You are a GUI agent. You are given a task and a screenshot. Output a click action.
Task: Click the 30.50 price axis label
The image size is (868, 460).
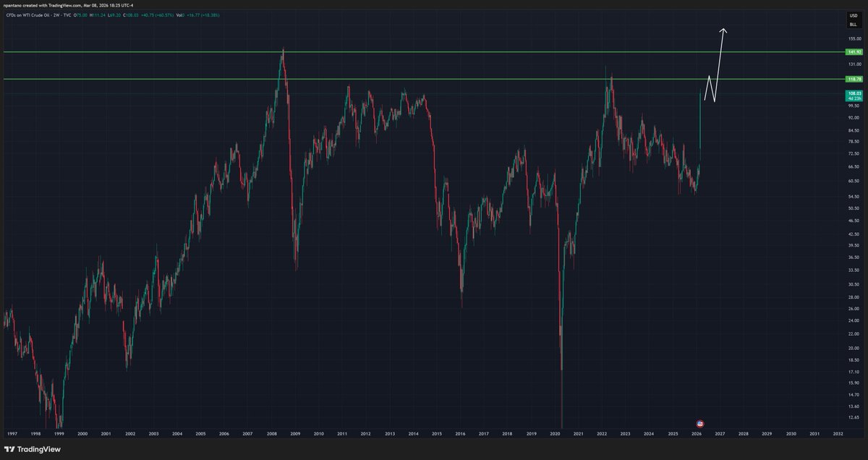[854, 284]
